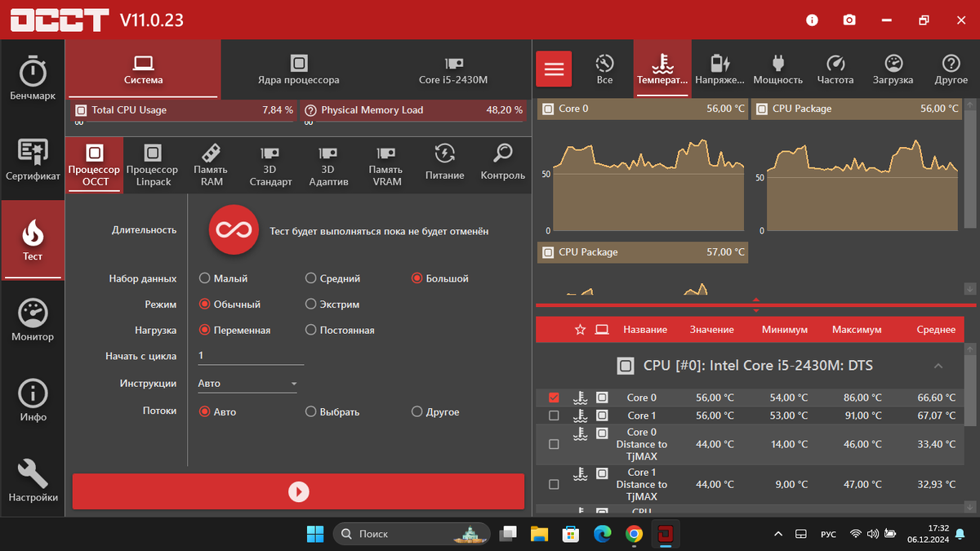Uncheck the Core 0 sensor checkbox
980x551 pixels.
click(554, 398)
